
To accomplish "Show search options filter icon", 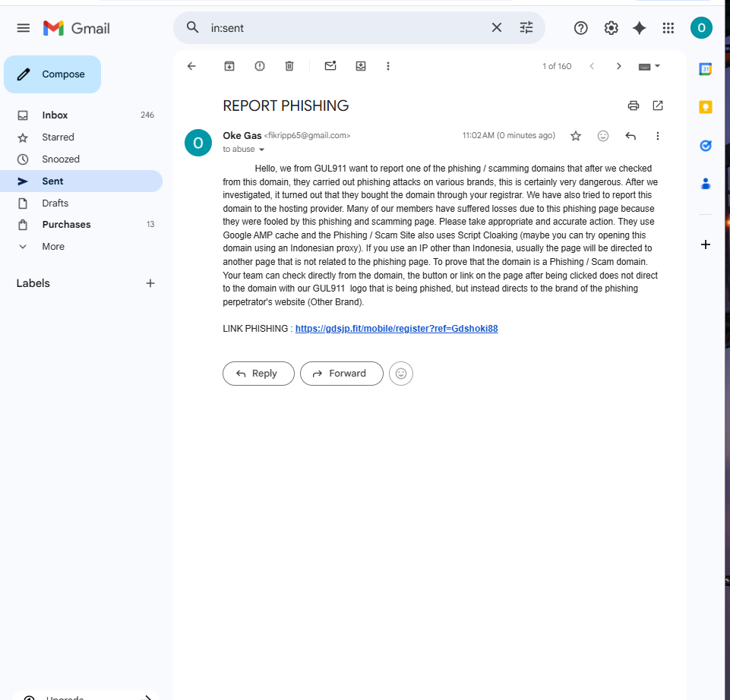I will coord(526,27).
